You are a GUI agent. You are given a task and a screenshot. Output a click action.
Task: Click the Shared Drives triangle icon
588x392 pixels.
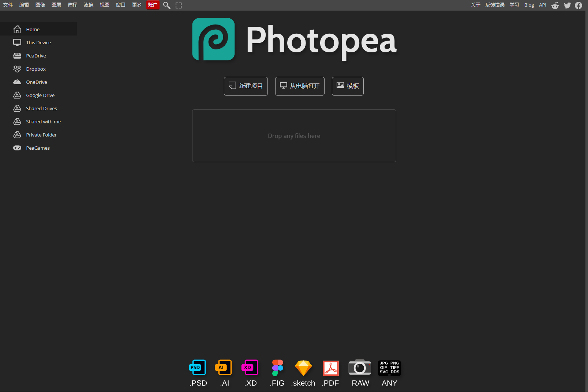pos(17,108)
